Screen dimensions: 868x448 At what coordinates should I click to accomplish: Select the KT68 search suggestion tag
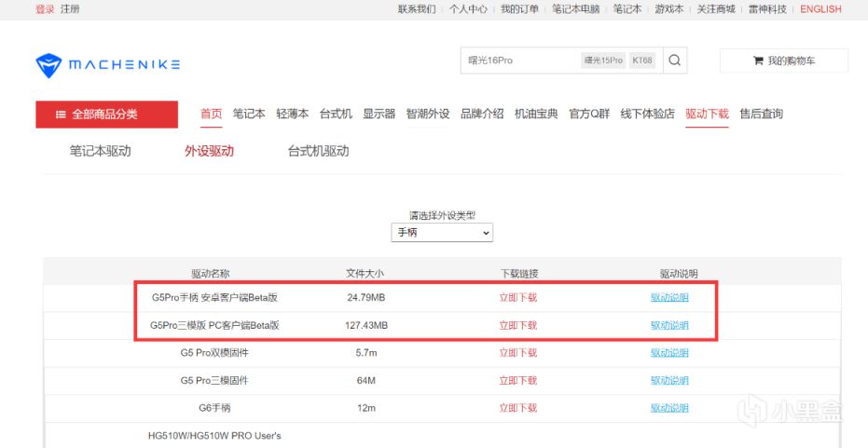(x=642, y=61)
